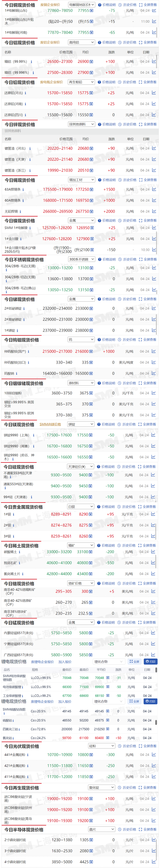Viewport: 160px width, 868px height.
Task: Click info icon next to 还原铅(河北)
Action: pyautogui.click(x=25, y=93)
